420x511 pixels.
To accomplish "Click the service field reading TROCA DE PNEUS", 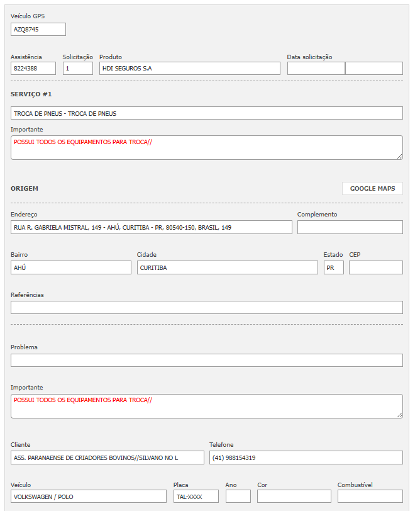I will (x=206, y=113).
